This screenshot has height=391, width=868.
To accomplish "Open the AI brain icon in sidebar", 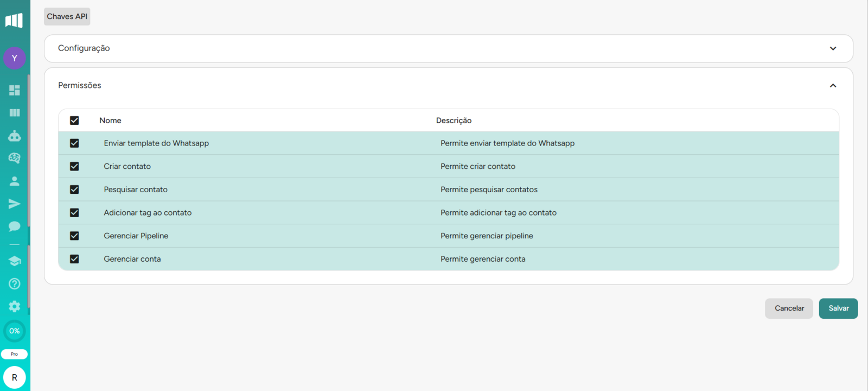I will [x=15, y=158].
